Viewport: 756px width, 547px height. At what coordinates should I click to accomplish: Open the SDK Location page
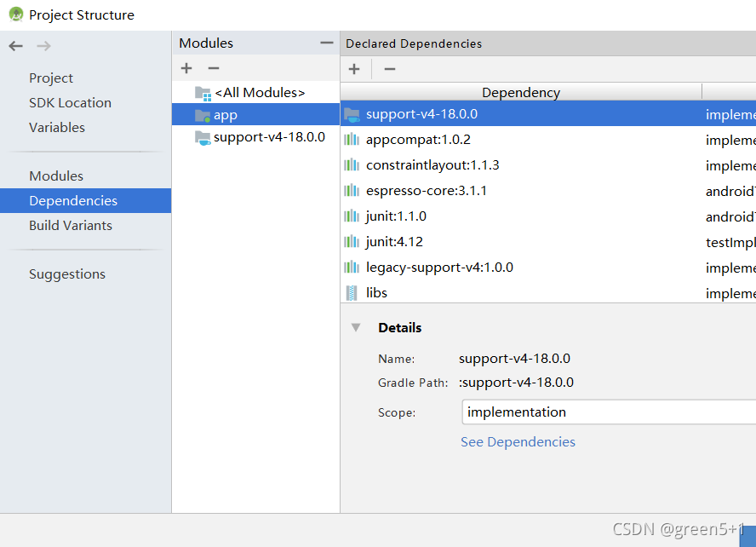[x=70, y=103]
